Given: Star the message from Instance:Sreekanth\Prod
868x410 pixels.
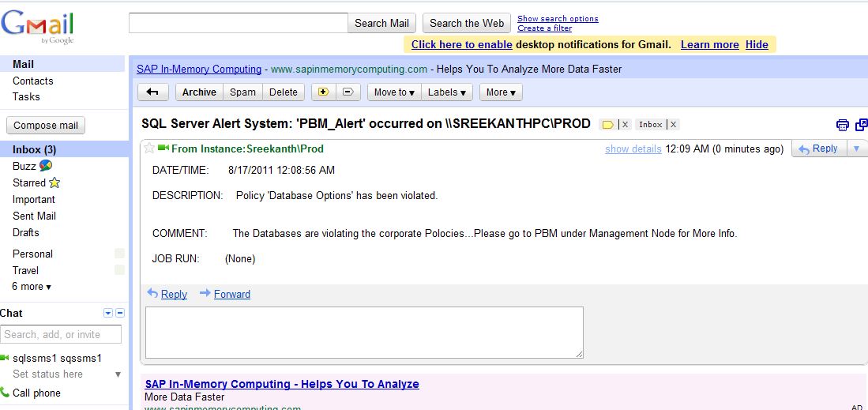Looking at the screenshot, I should pos(149,149).
